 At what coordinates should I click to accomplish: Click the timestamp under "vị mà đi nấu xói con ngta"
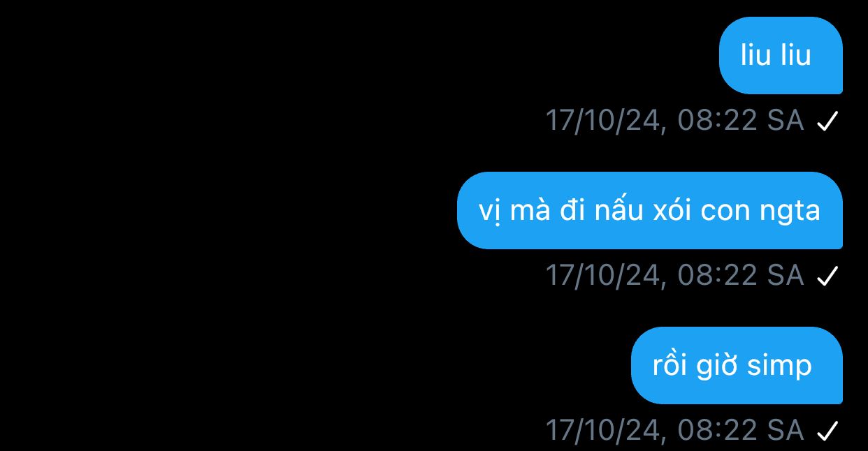pos(674,276)
